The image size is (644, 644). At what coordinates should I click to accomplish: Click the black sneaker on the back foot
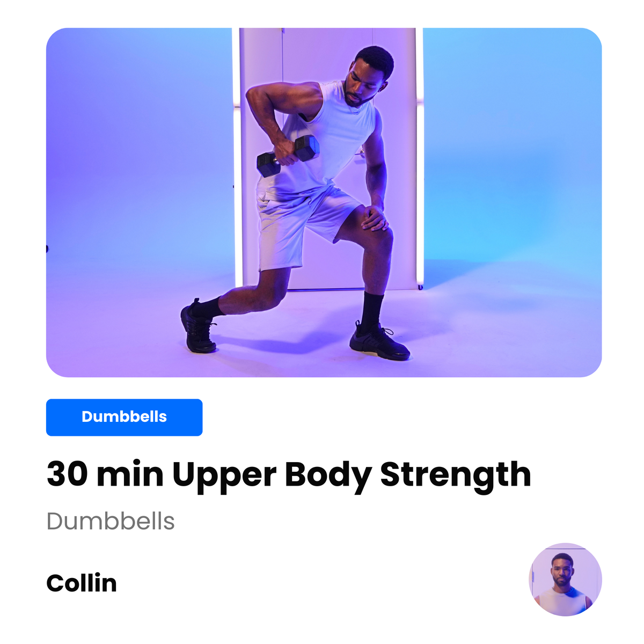(x=199, y=327)
